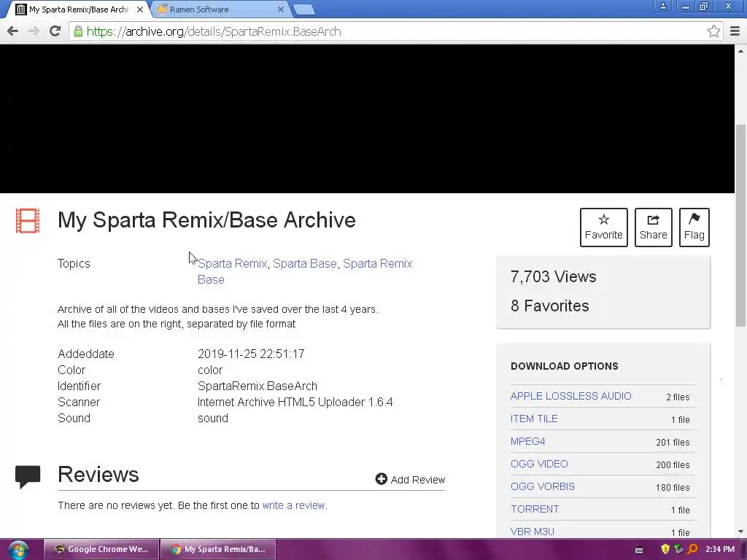The height and width of the screenshot is (560, 747).
Task: Open the MPEG4 download option
Action: [x=528, y=441]
